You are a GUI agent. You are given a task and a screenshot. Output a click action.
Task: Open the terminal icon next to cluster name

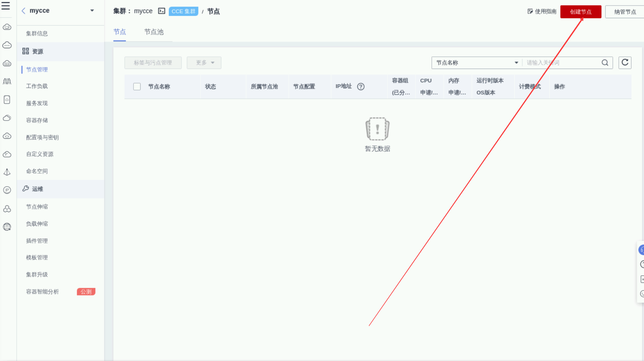[x=162, y=11]
